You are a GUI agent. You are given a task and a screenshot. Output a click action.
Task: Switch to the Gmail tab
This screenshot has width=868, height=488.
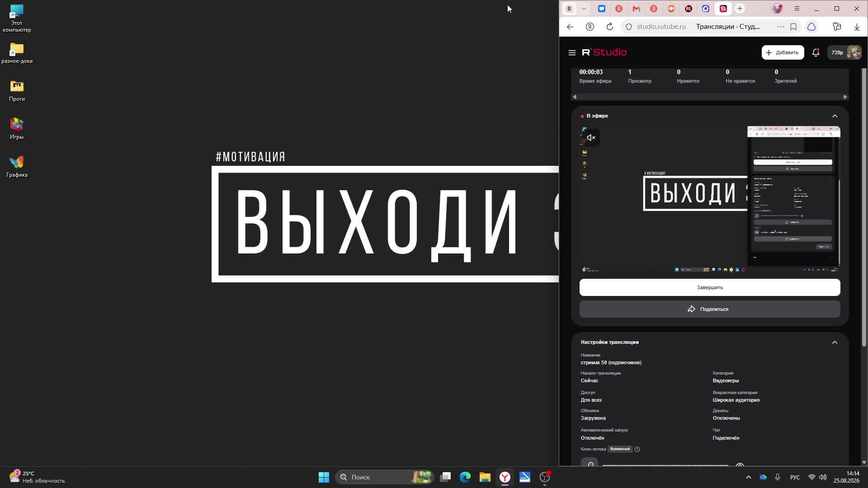637,9
